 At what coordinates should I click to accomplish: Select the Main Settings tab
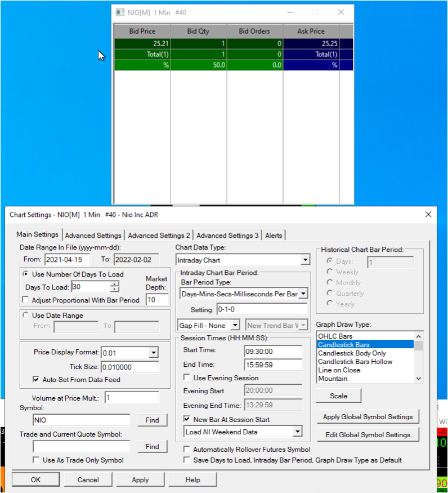[x=37, y=234]
